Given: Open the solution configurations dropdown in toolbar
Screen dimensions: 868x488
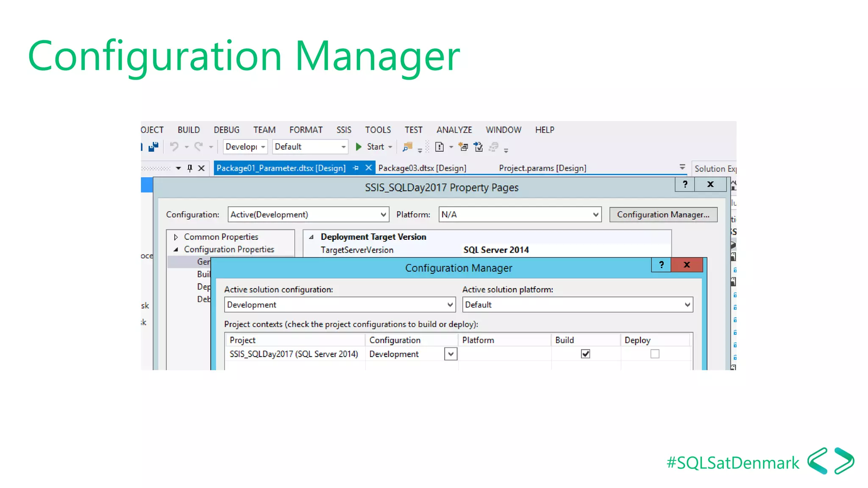Looking at the screenshot, I should click(263, 147).
